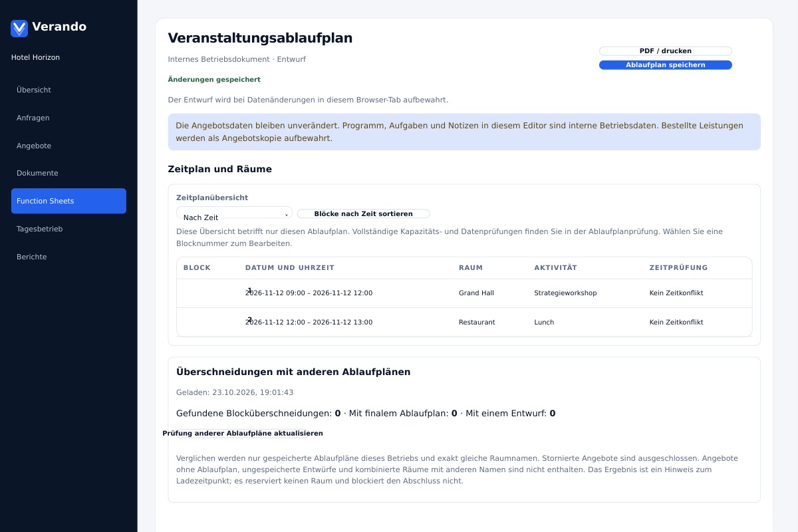Click Kein Zeitkonflikt in Strategieworkshop row
This screenshot has height=532, width=798.
coord(676,293)
